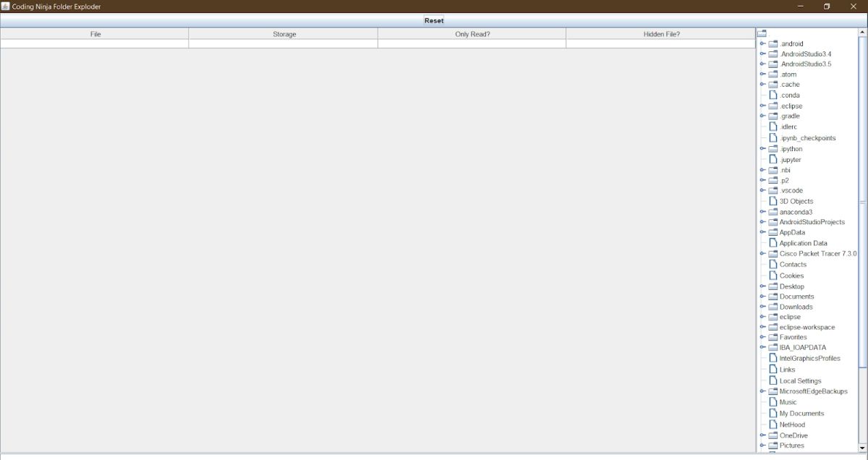Screen dimensions: 868x460
Task: Expand the .gradle folder node
Action: click(x=762, y=116)
